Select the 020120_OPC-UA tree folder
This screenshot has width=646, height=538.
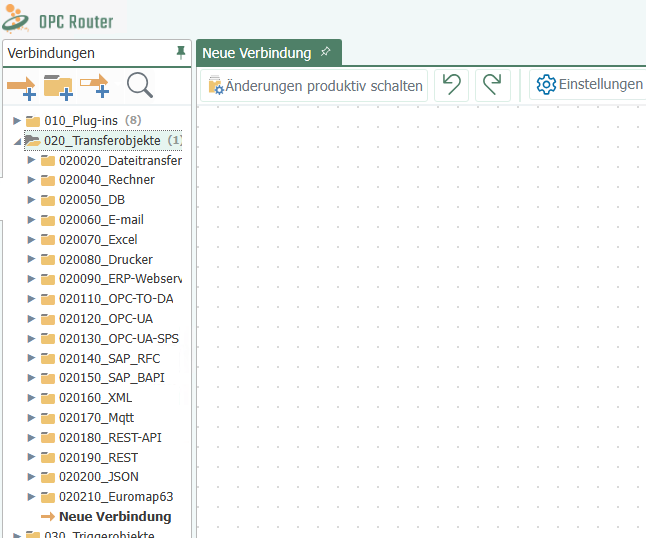[105, 319]
